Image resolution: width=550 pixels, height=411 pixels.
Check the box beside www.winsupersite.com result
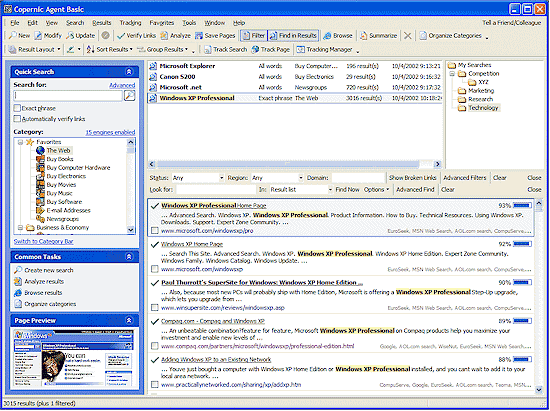click(x=154, y=308)
